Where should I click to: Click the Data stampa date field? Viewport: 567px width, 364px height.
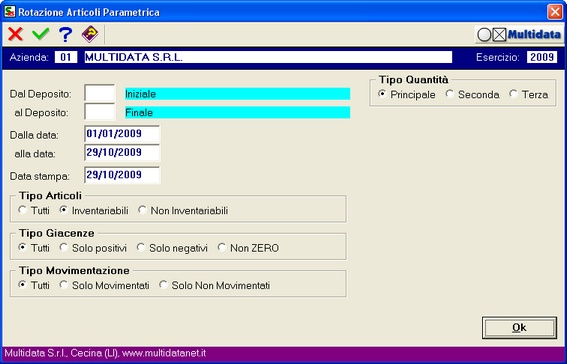pyautogui.click(x=122, y=175)
